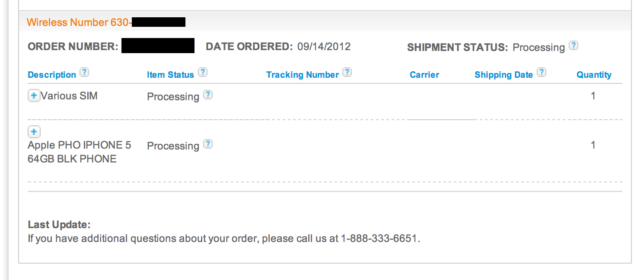This screenshot has width=644, height=280.
Task: Select the Tracking Number column header
Action: [x=303, y=75]
